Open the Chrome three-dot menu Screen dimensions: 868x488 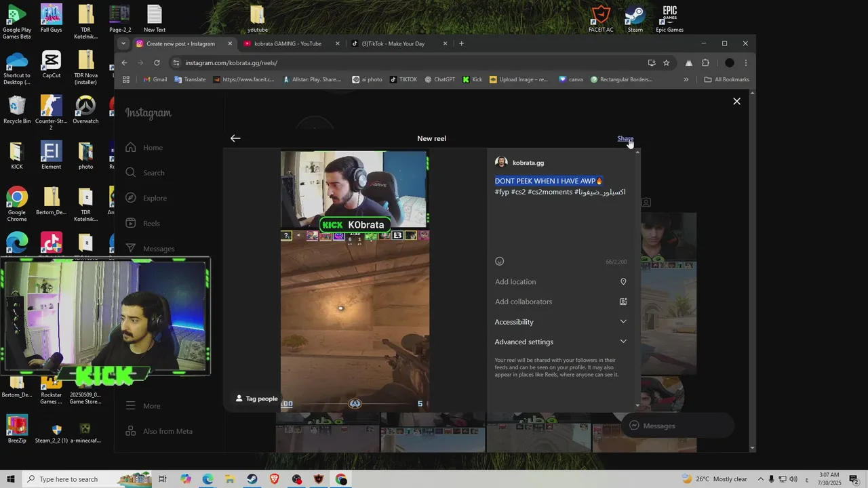pyautogui.click(x=745, y=63)
